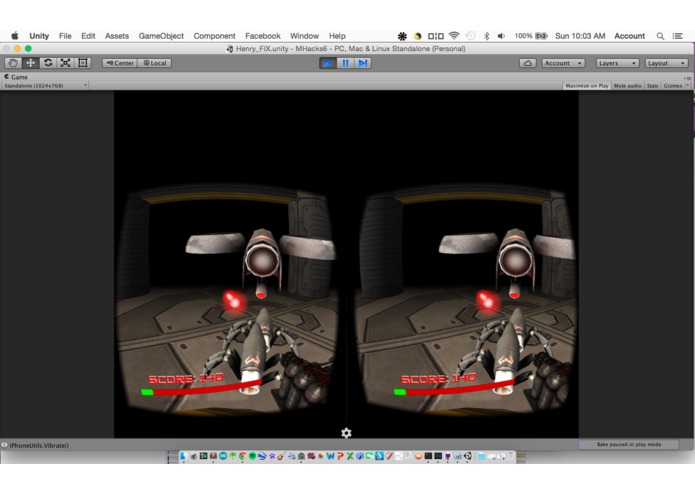This screenshot has height=494, width=695.
Task: Open the Layout dropdown
Action: 666,63
